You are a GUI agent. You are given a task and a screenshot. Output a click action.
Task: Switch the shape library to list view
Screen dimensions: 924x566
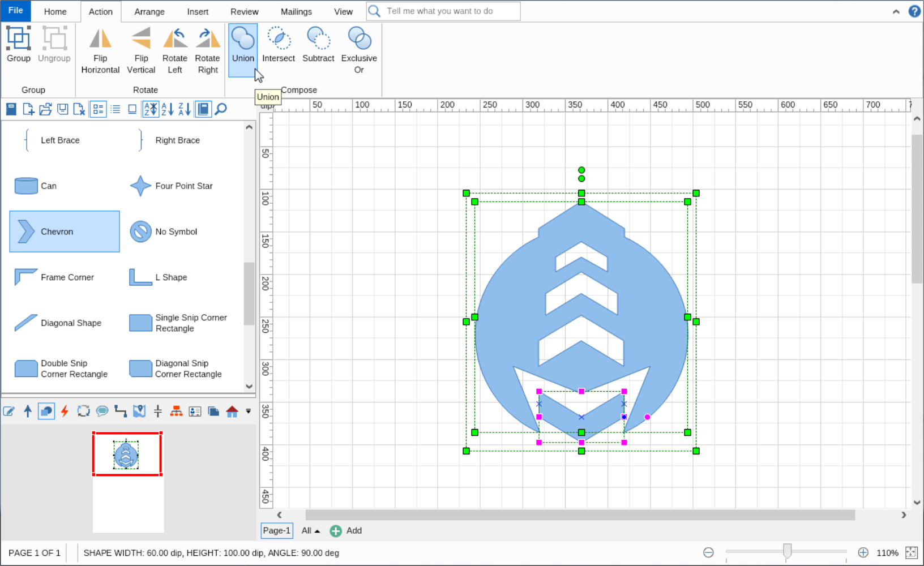tap(115, 109)
